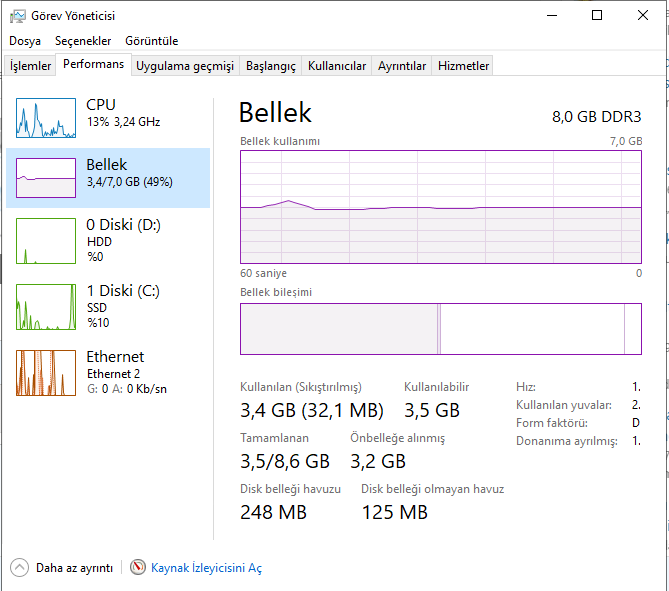Switch to the Hizmetler tab
Image resolution: width=669 pixels, height=591 pixels.
click(464, 66)
